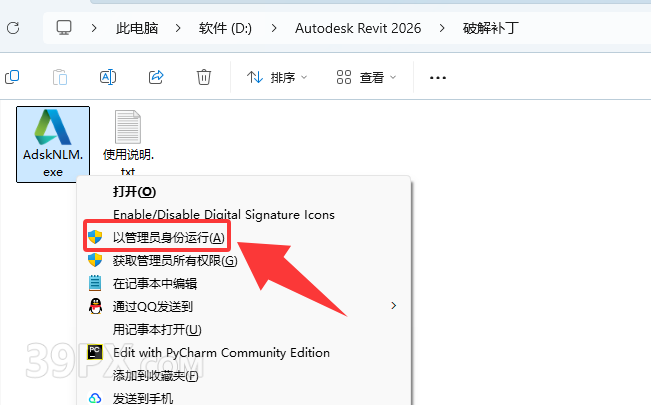Expand chevron after monitor icon in breadcrumb
This screenshot has height=405, width=651.
click(x=94, y=28)
